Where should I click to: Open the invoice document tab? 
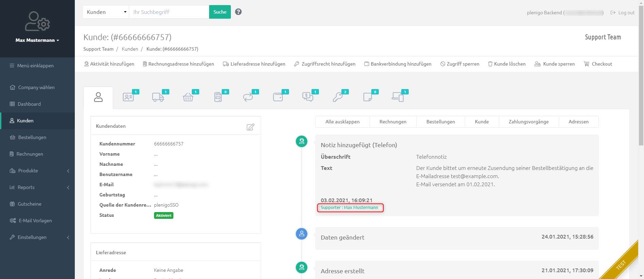tap(218, 98)
